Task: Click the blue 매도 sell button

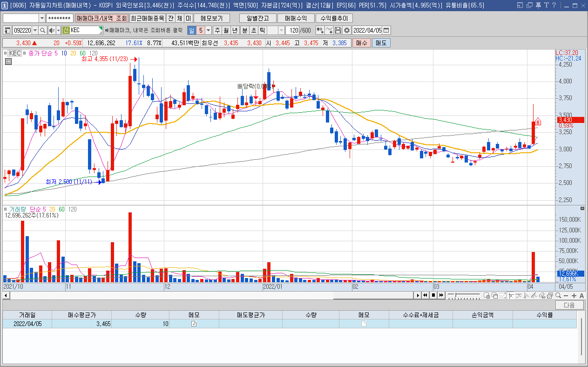Action: pos(381,43)
